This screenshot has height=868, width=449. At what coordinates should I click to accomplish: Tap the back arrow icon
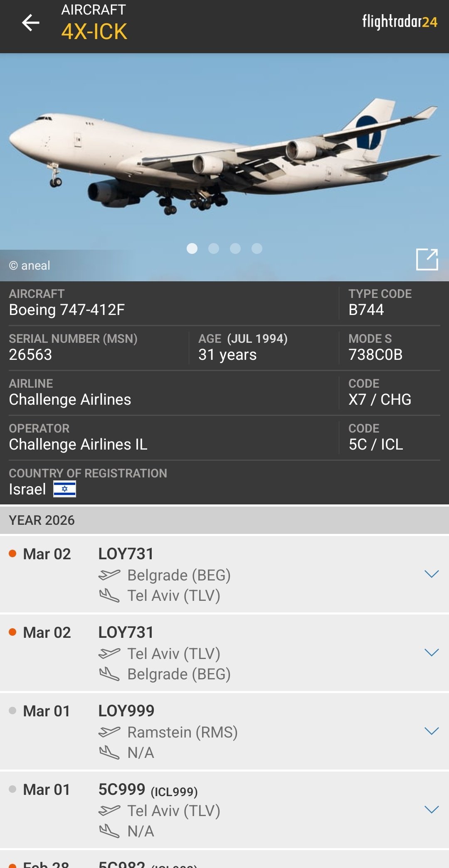coord(31,22)
